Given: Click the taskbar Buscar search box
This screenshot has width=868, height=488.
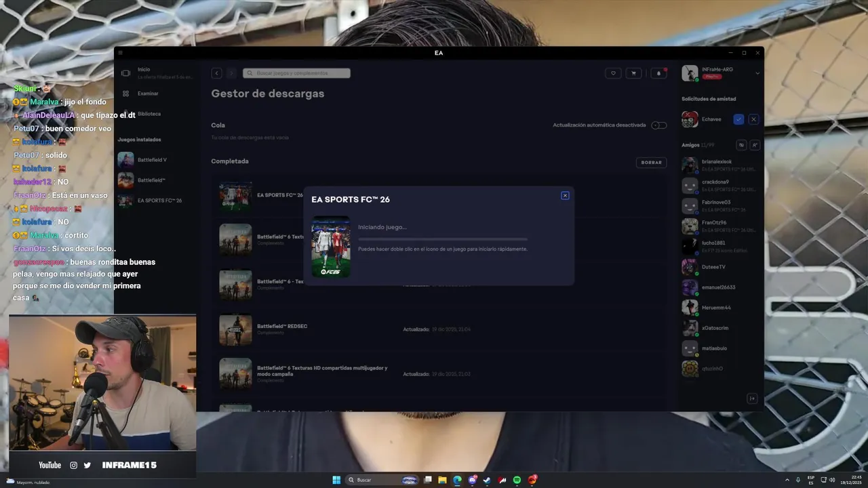Looking at the screenshot, I should [x=383, y=480].
